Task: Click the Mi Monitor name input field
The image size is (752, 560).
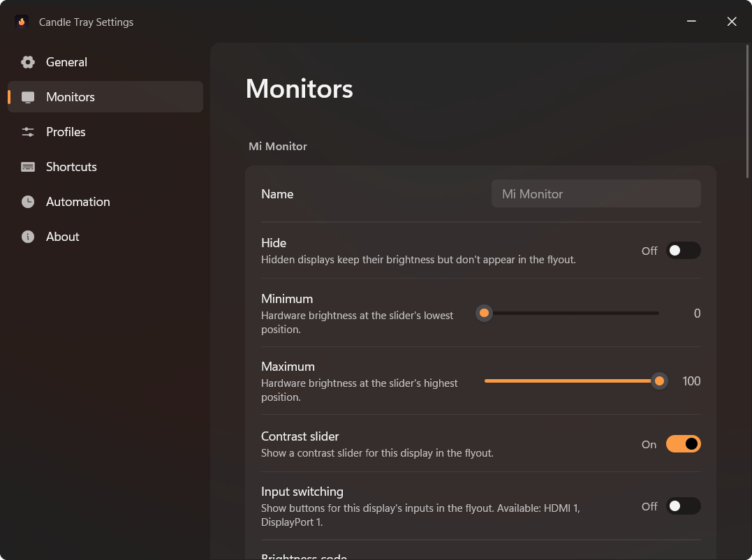Action: pyautogui.click(x=596, y=193)
